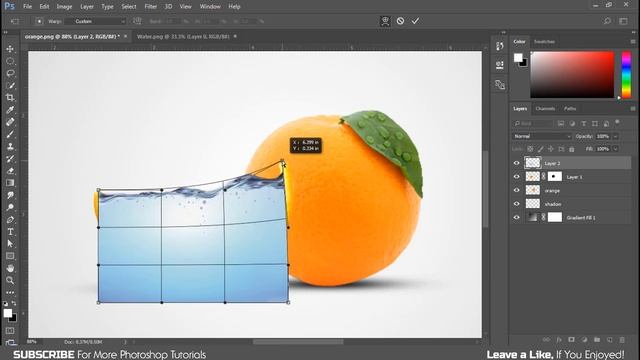Toggle visibility of the orange layer
This screenshot has height=360, width=640.
[x=516, y=190]
